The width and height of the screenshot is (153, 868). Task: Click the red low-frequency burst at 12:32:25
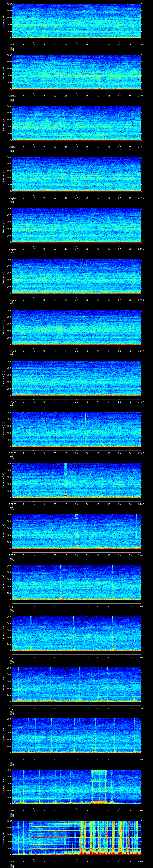(66, 496)
